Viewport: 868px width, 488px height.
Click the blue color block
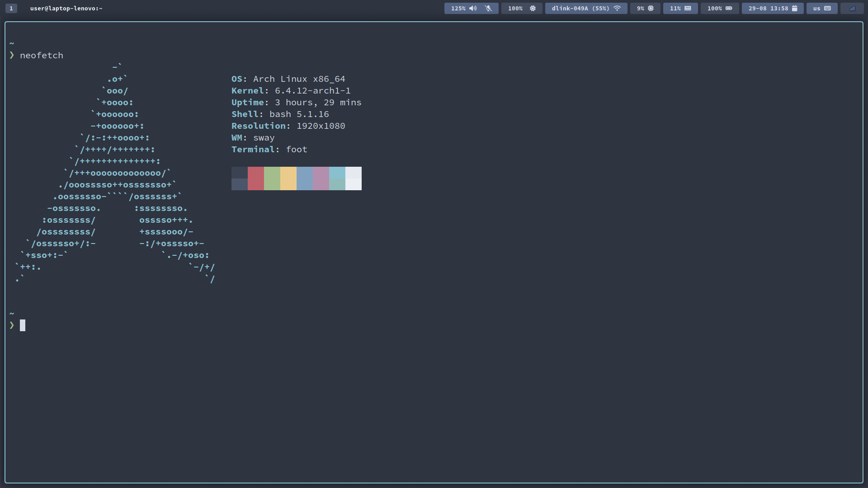[305, 178]
